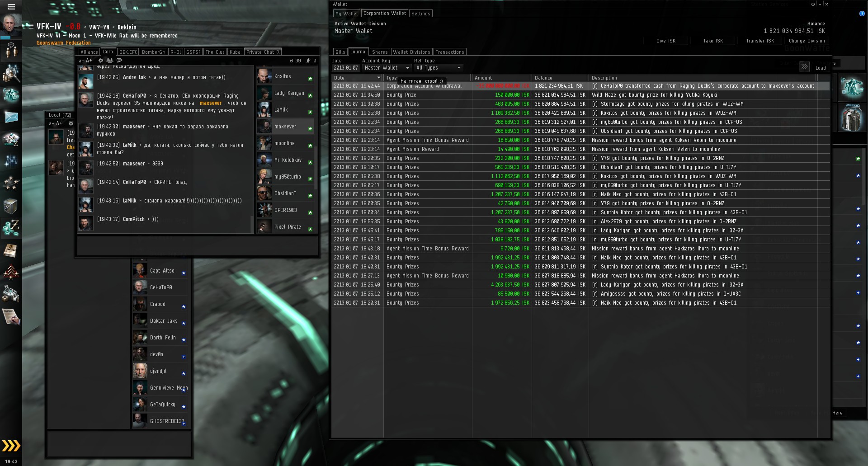This screenshot has height=466, width=868.
Task: Open the Contracts icon in the Neocom
Action: 11,316
